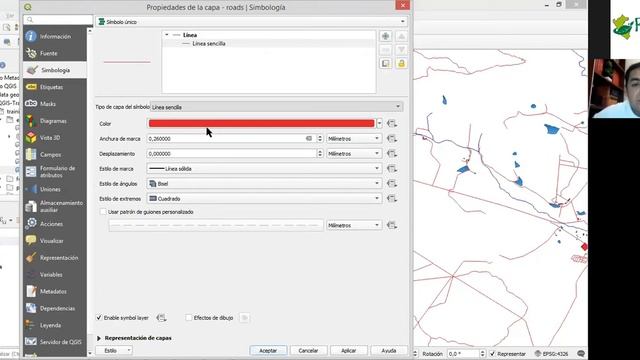Click the Desplazamiento value field
The width and height of the screenshot is (640, 360).
(232, 153)
